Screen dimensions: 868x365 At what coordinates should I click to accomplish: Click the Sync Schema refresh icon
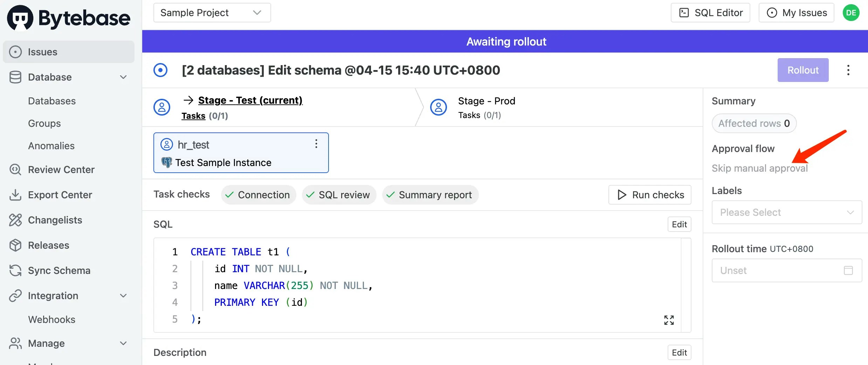coord(15,270)
